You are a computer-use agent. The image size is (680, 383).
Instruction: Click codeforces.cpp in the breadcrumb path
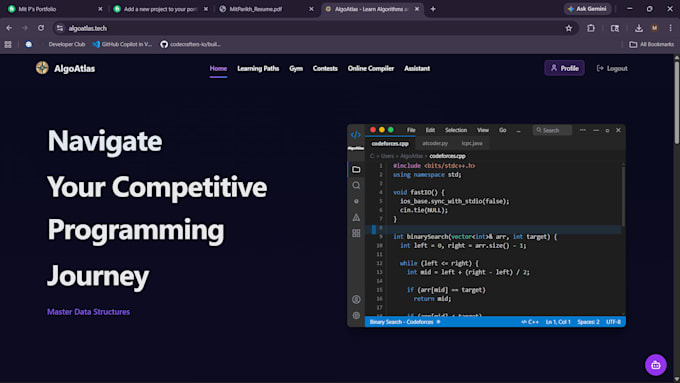click(447, 156)
